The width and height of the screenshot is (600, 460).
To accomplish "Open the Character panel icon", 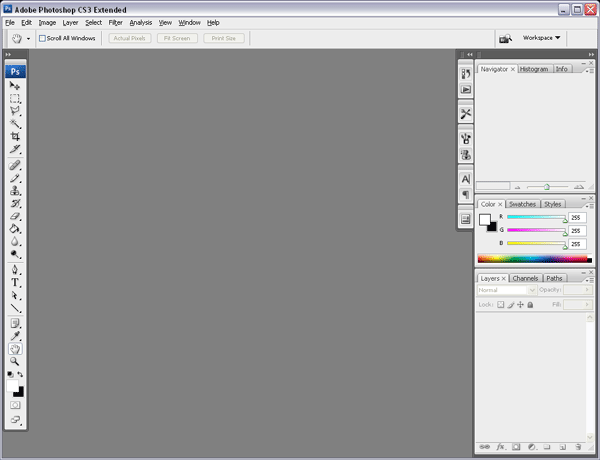I will pos(466,179).
